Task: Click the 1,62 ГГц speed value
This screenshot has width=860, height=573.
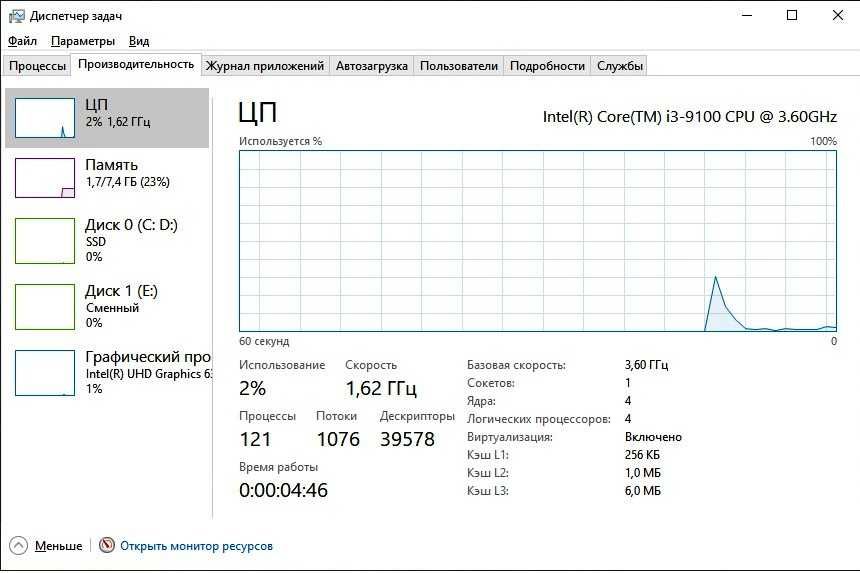Action: [381, 388]
